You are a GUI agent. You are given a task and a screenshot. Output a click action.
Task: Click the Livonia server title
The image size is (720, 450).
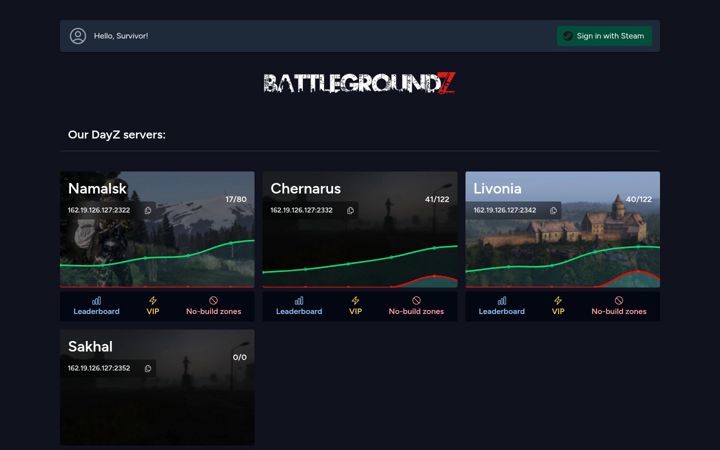pyautogui.click(x=497, y=188)
